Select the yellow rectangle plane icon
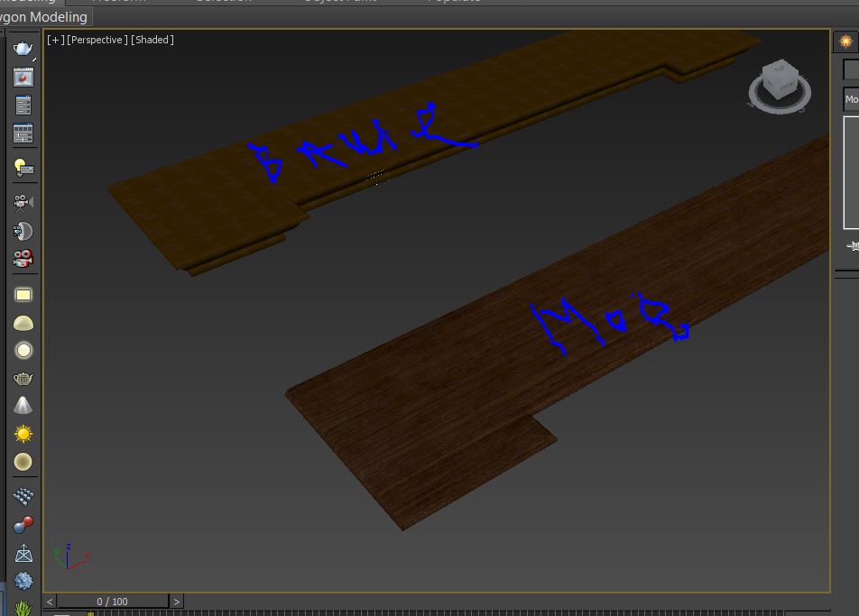 click(x=23, y=295)
